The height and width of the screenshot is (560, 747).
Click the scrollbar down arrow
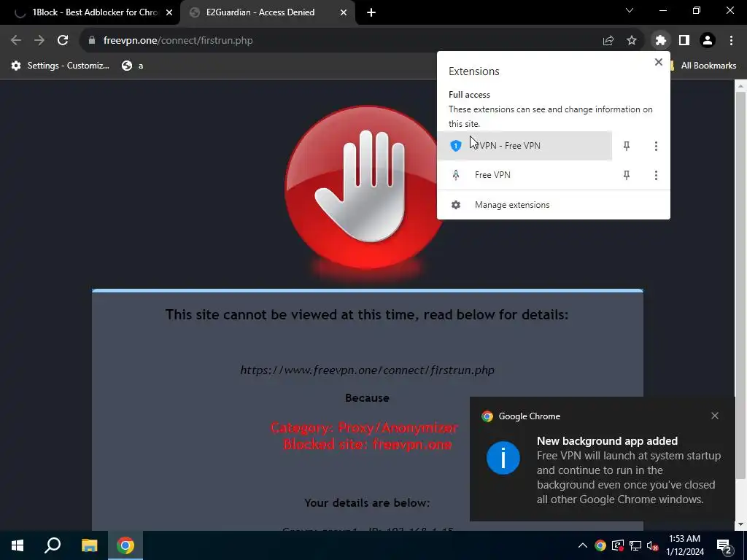coord(740,525)
